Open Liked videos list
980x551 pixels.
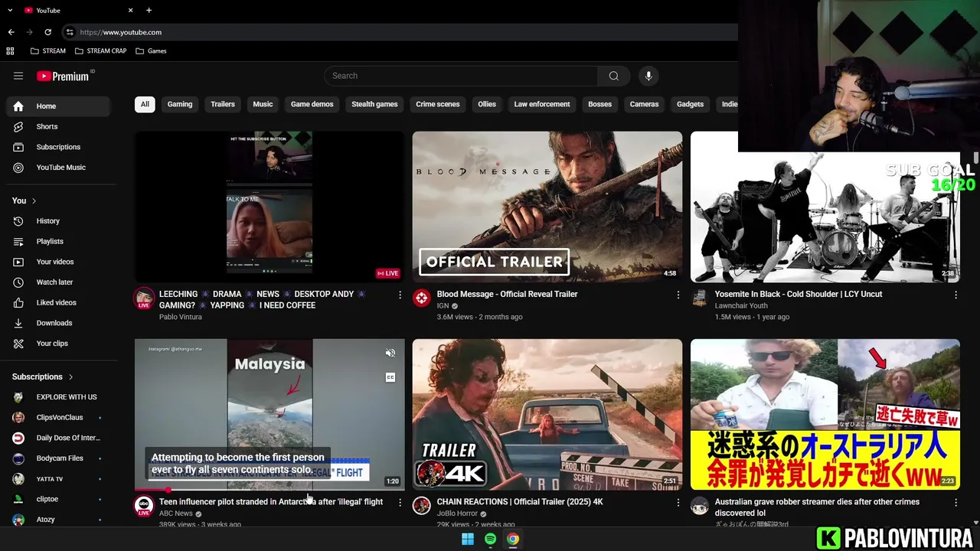pyautogui.click(x=58, y=302)
